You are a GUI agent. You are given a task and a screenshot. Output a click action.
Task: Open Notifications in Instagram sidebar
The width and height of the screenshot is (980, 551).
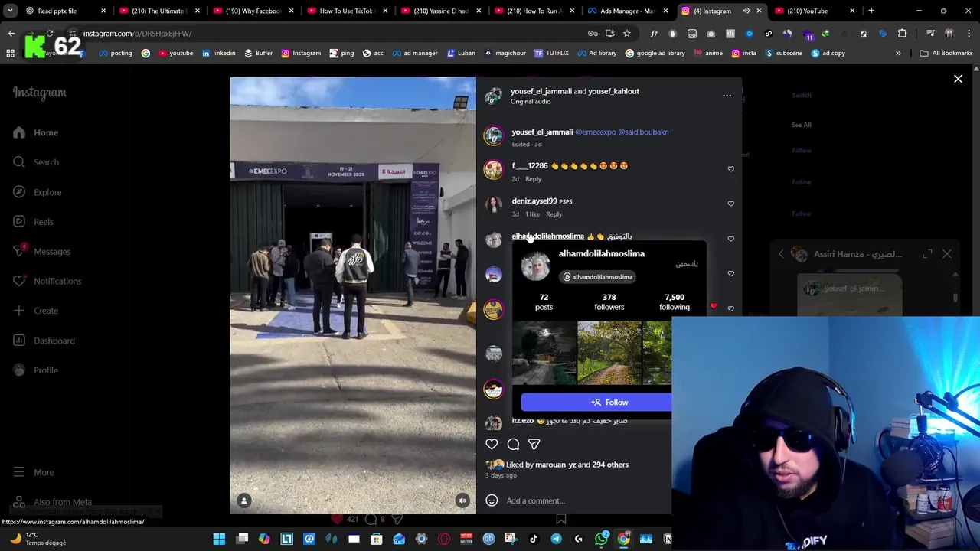[x=47, y=281]
